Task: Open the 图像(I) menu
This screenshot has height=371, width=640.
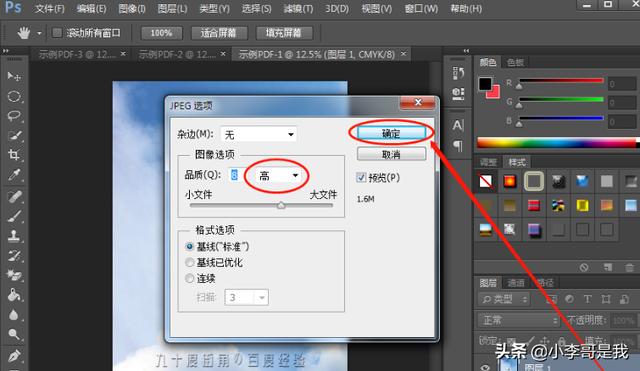Action: [x=132, y=9]
